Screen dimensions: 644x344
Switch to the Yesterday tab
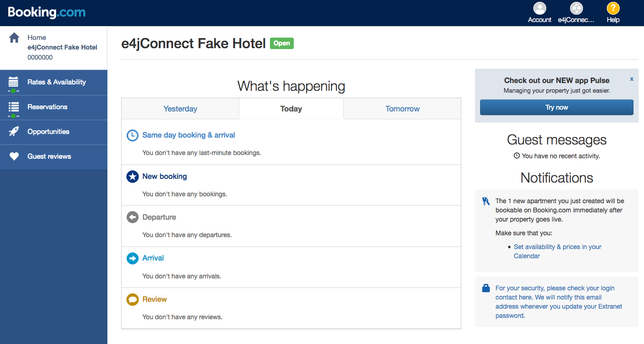180,108
